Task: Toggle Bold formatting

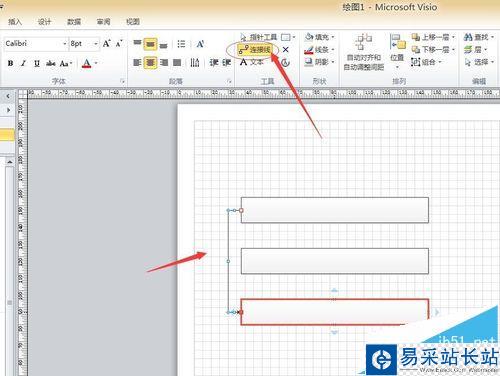Action: [11, 63]
